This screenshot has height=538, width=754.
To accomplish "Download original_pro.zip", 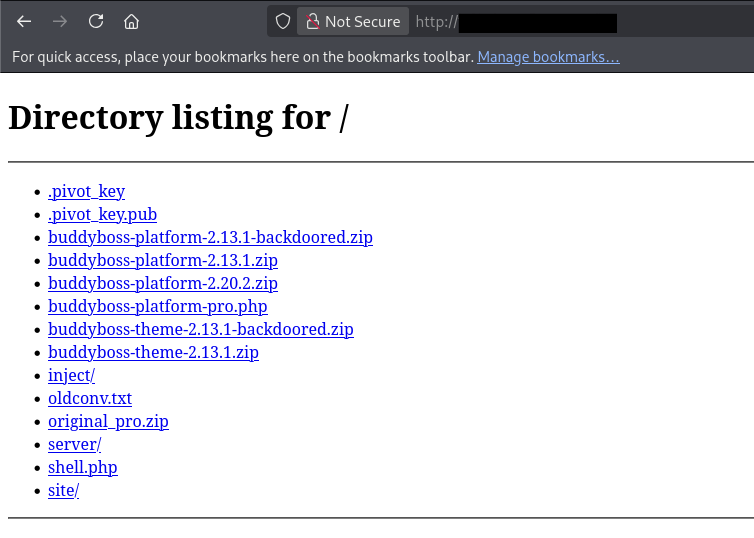I will pyautogui.click(x=108, y=422).
